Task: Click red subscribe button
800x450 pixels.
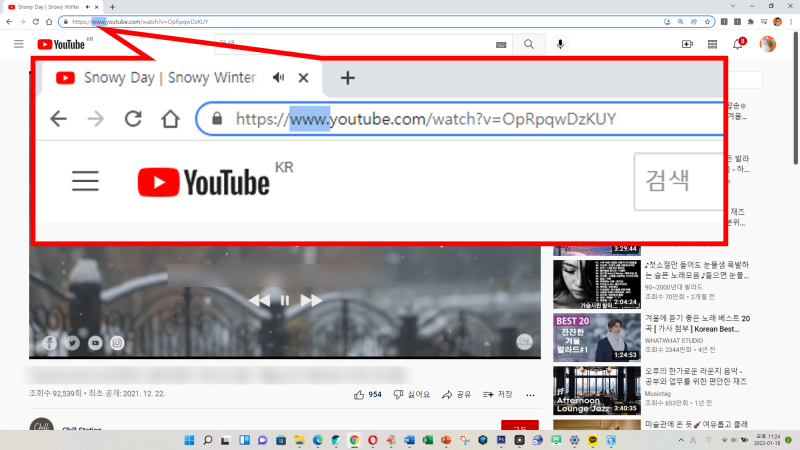Action: (519, 426)
